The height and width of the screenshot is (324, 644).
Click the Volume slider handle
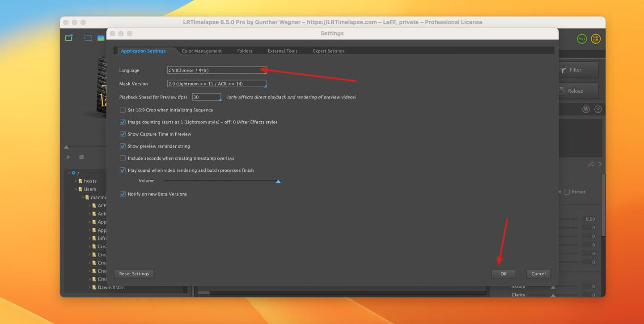[x=278, y=181]
